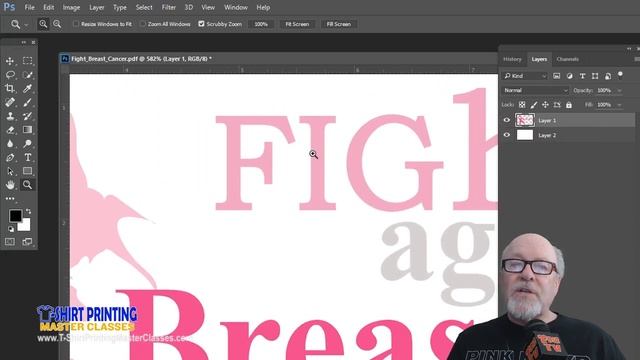Click the 100% zoom button

[261, 24]
